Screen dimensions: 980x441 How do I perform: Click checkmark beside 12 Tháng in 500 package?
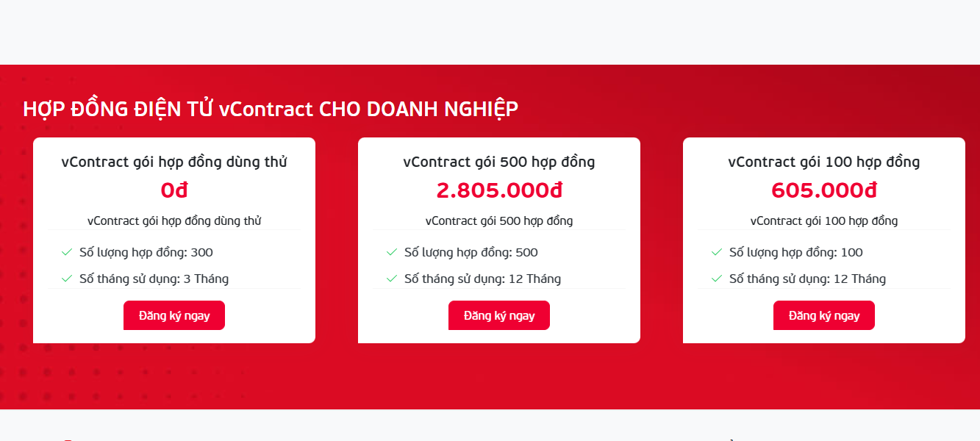click(391, 279)
